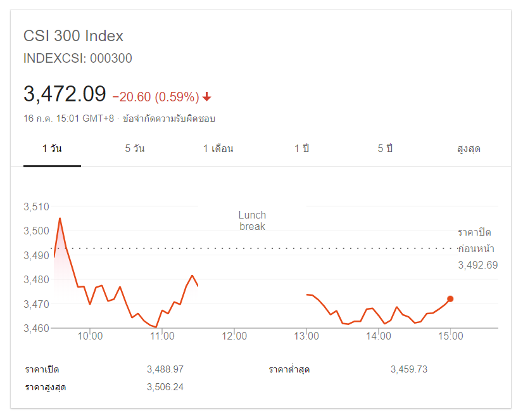The height and width of the screenshot is (420, 523).
Task: Click the 3,492.69 previous close label
Action: [477, 265]
